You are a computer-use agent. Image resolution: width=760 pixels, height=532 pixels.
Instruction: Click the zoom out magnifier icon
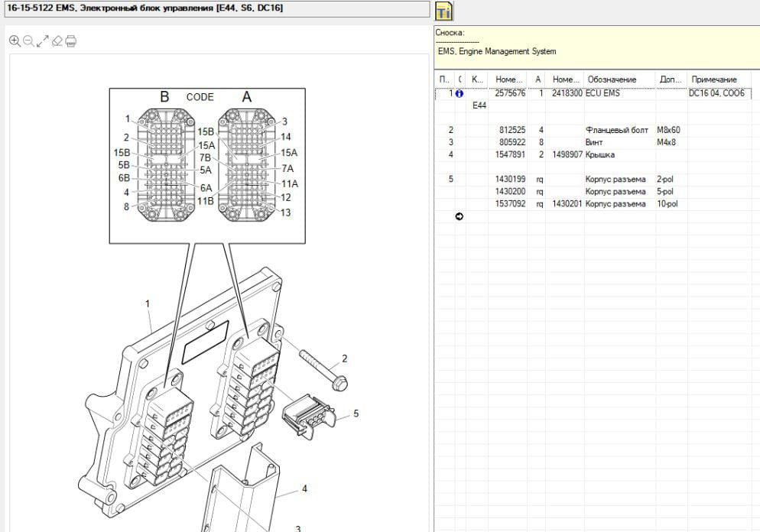tap(28, 41)
